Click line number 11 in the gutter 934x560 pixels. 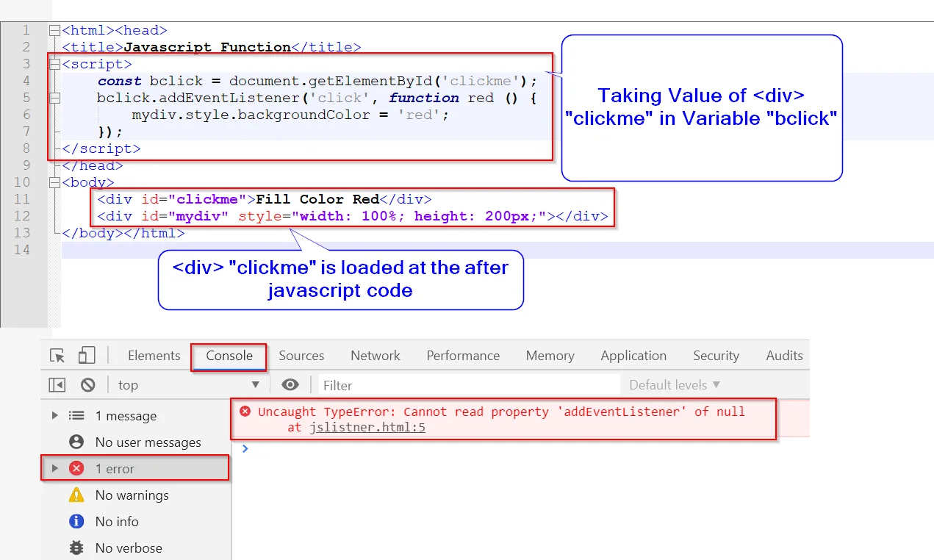pos(22,199)
